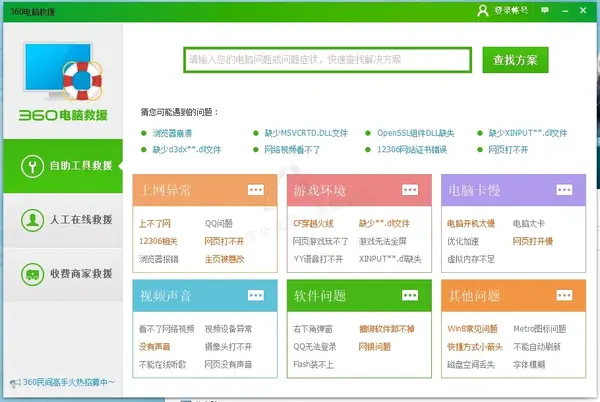
Task: Click the login account user icon
Action: (x=483, y=10)
